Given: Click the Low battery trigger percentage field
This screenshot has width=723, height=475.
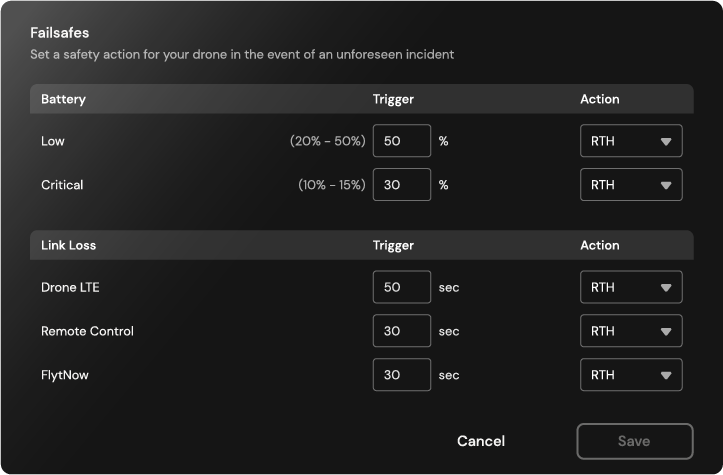Looking at the screenshot, I should point(402,141).
